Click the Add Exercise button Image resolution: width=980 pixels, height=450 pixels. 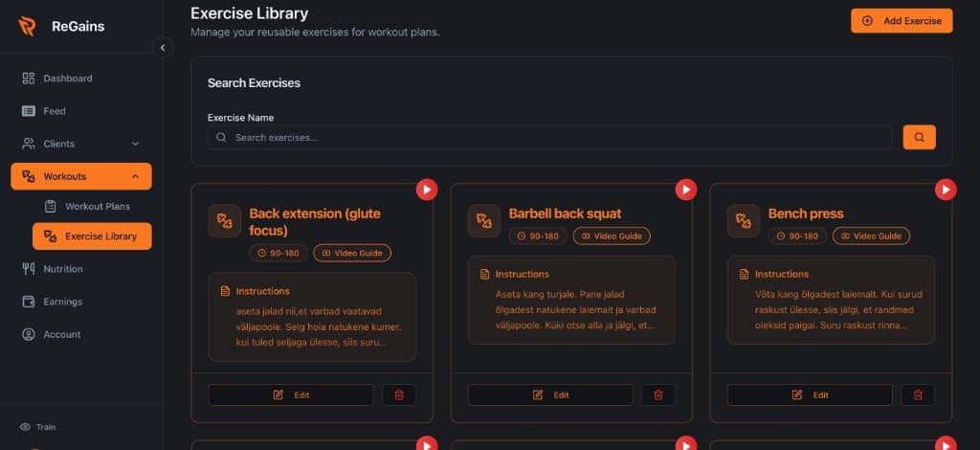902,21
